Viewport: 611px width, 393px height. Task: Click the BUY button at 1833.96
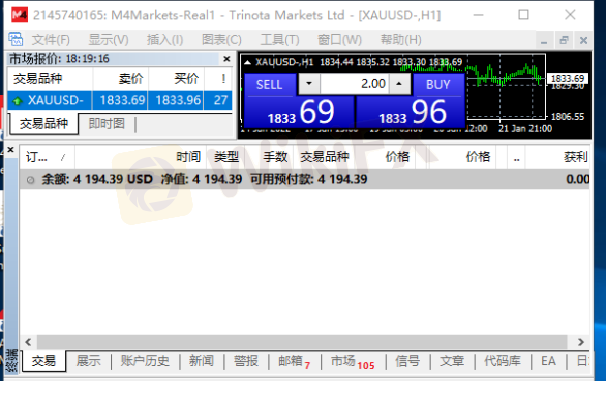[411, 100]
